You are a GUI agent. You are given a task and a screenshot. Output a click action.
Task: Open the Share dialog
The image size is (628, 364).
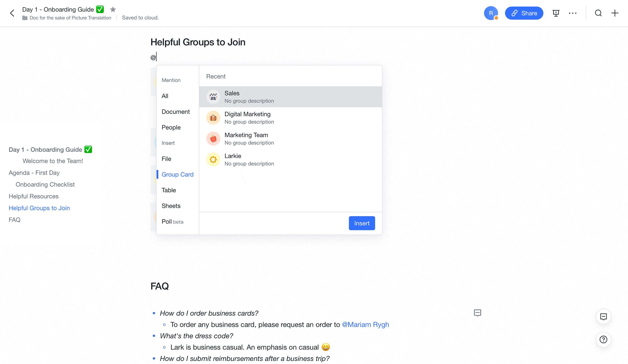[524, 13]
